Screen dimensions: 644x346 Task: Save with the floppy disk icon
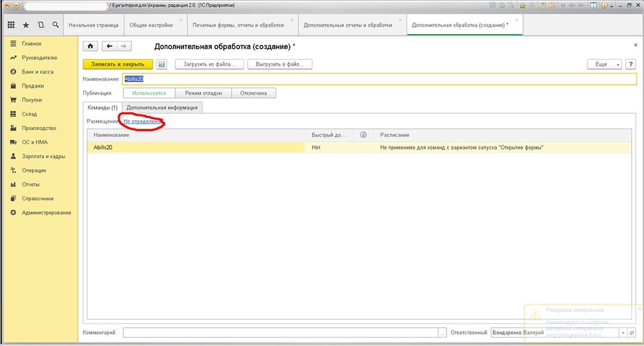click(162, 64)
